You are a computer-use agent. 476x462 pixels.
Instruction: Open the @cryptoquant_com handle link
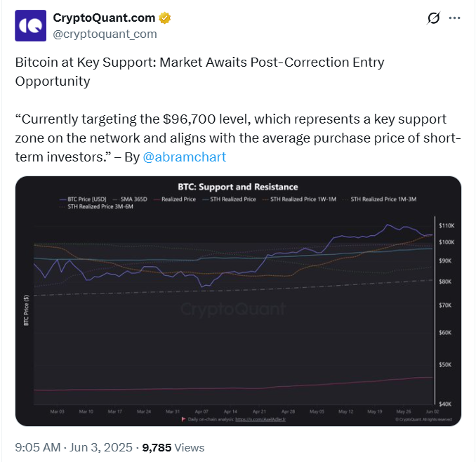[105, 33]
